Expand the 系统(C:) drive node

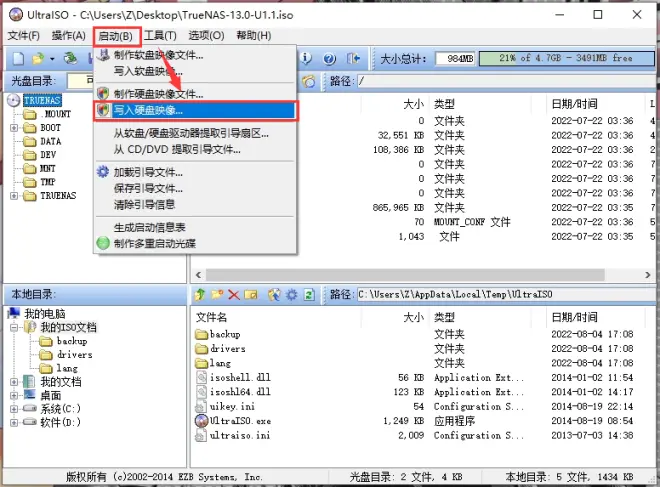click(14, 409)
